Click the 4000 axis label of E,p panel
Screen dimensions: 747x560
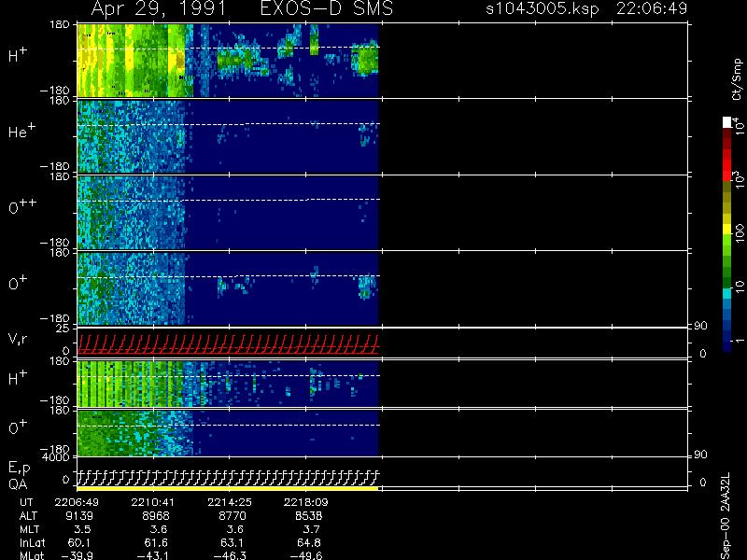pos(56,457)
